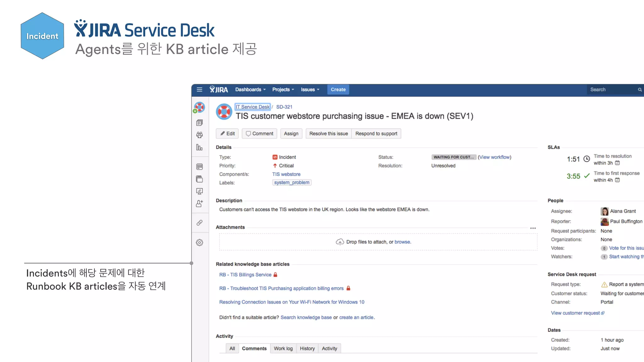Open the seventh sidebar icon, a screen with a cursor
Image resolution: width=644 pixels, height=362 pixels.
pos(199,191)
